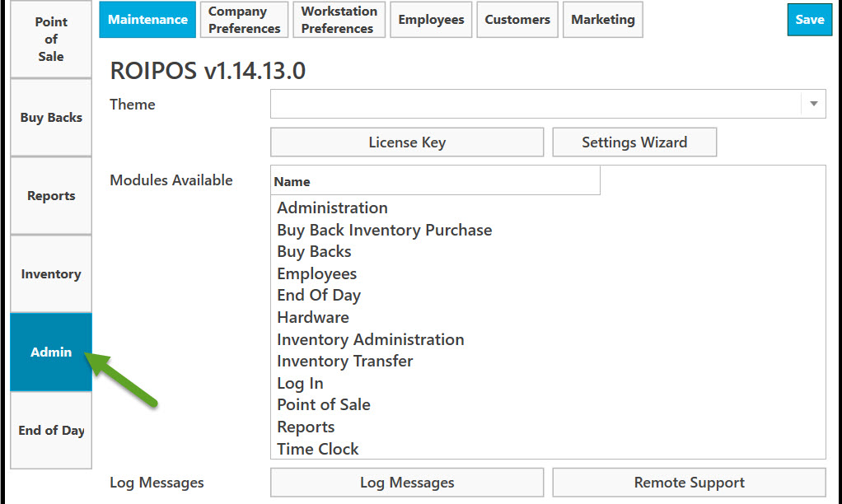Switch to Workstation Preferences tab

tap(339, 20)
